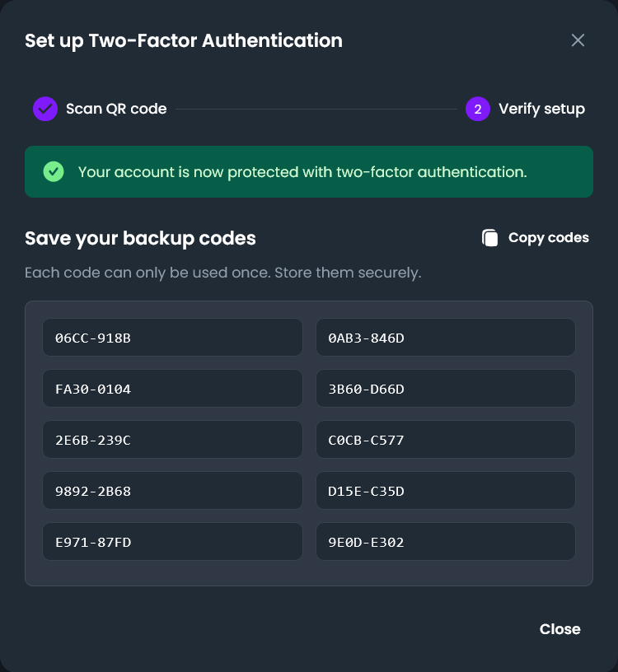Click the copy codes clipboard icon
Screen dimensions: 618x672
pyautogui.click(x=489, y=237)
